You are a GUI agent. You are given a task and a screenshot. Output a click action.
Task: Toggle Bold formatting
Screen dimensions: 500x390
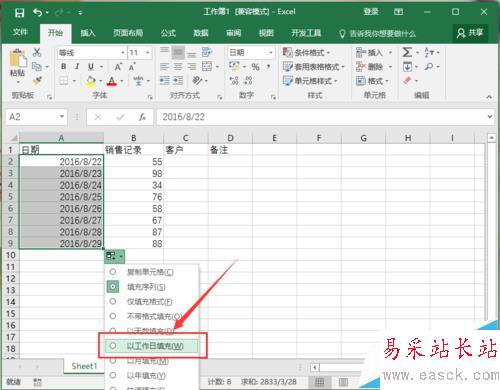(x=63, y=66)
